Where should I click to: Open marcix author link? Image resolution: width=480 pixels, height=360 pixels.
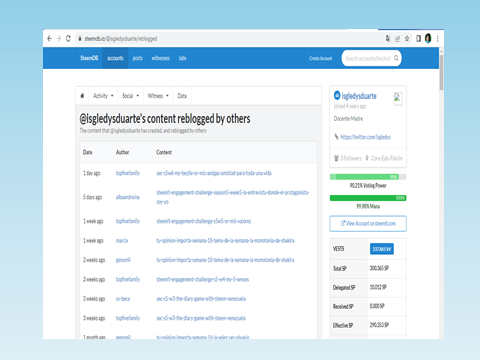click(122, 240)
